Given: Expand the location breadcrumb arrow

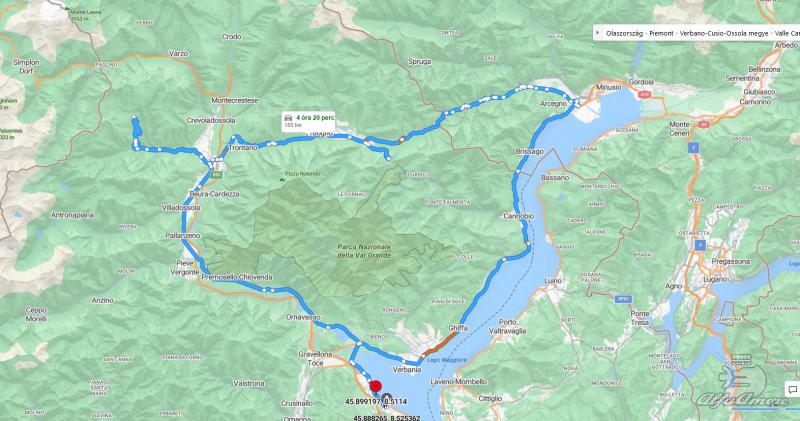Looking at the screenshot, I should pos(598,33).
